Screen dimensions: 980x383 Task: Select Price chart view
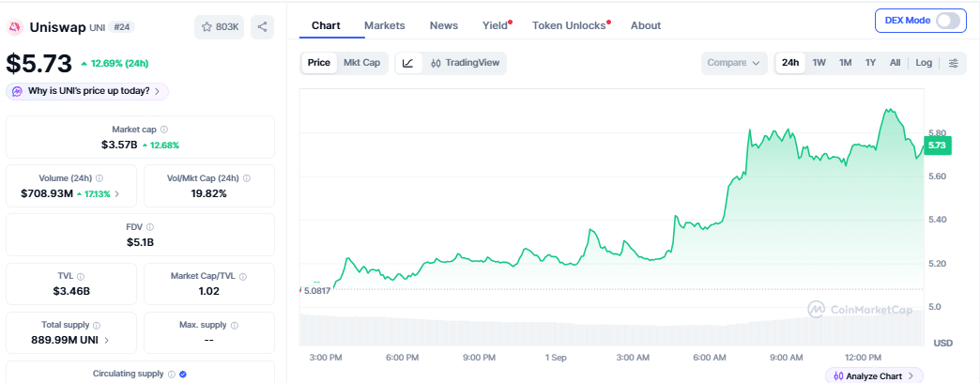319,63
